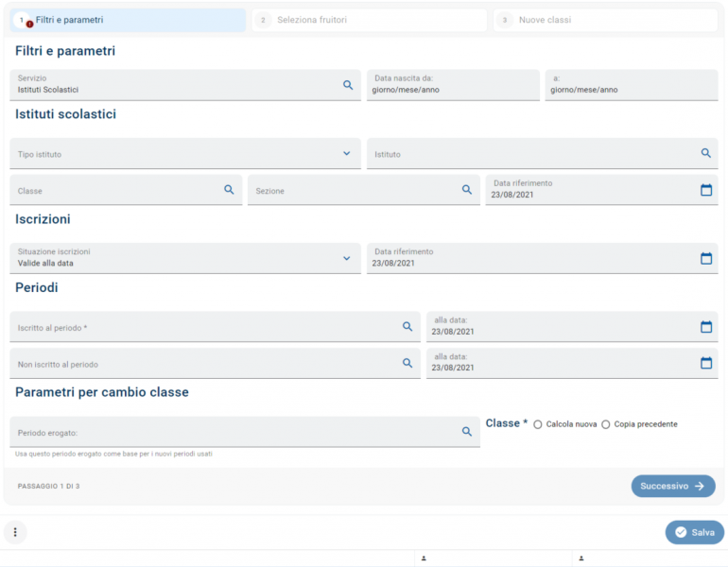Open the Sezione lookup magnifier
This screenshot has height=567, width=728.
tap(467, 189)
